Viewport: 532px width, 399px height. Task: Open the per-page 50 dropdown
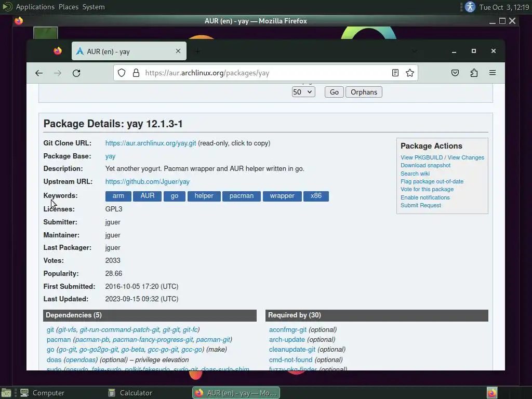coord(303,92)
